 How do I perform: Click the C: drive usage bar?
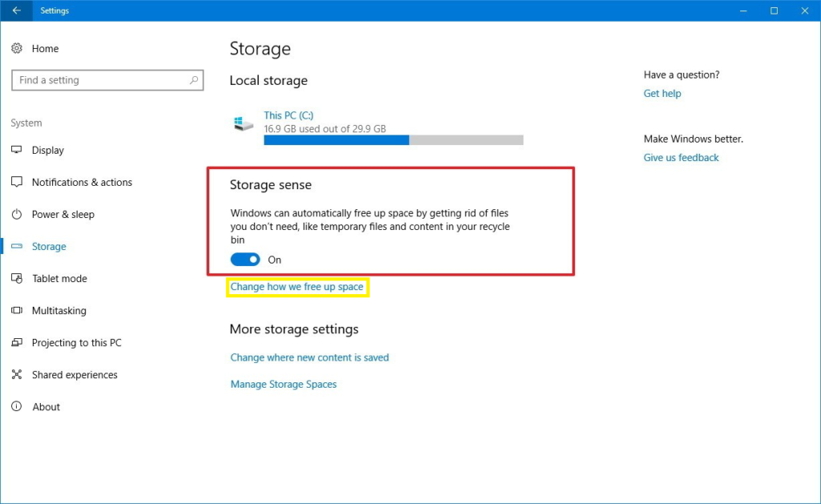(x=393, y=140)
